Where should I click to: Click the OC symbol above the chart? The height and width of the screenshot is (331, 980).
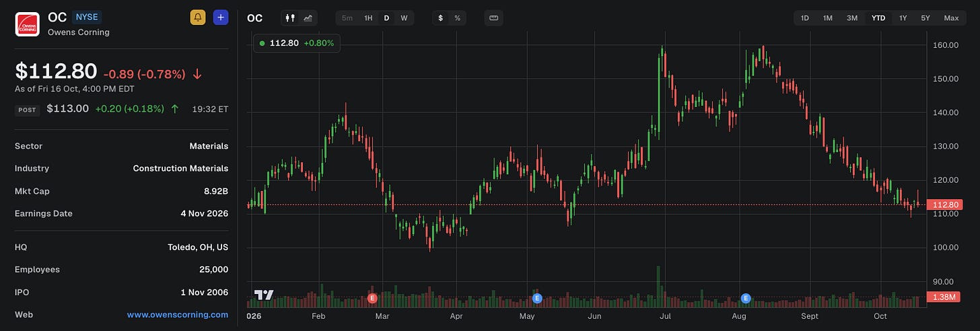(255, 18)
